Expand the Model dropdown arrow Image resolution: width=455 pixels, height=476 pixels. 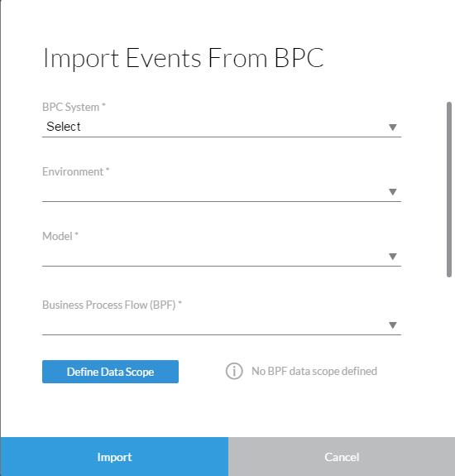click(x=392, y=257)
